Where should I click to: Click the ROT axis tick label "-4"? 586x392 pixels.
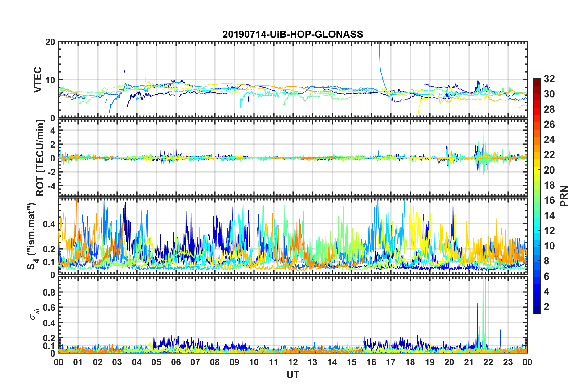click(51, 186)
